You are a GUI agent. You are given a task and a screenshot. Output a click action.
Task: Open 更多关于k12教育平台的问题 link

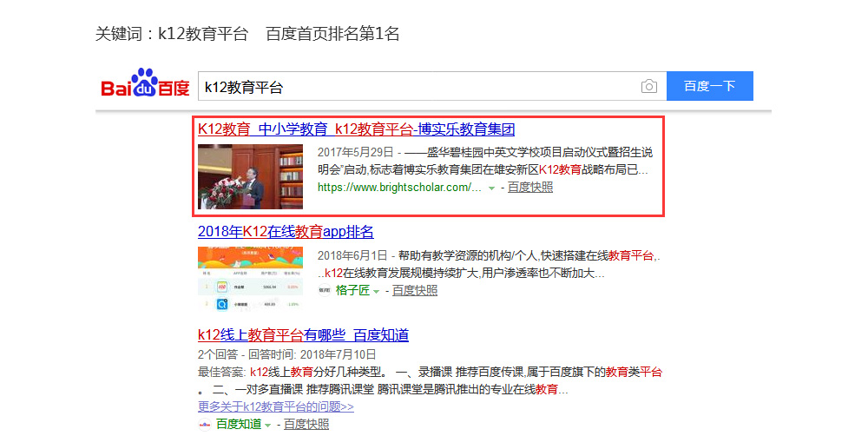coord(276,406)
